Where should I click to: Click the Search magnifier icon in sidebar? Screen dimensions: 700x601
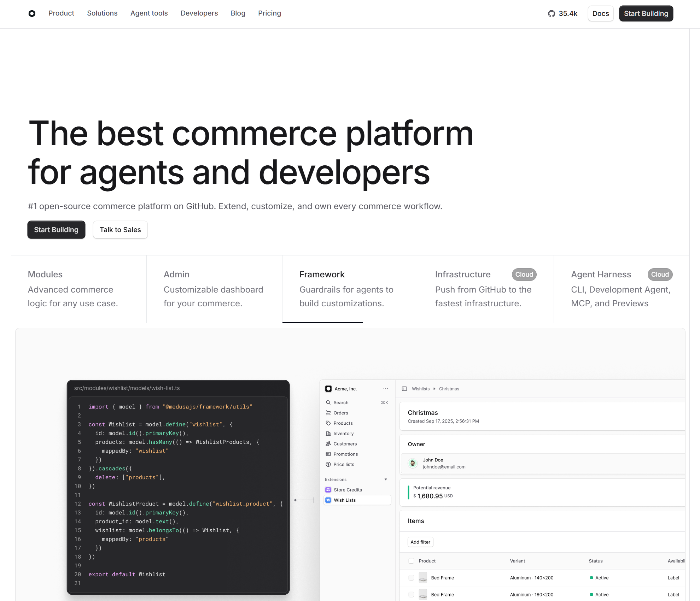coord(328,402)
